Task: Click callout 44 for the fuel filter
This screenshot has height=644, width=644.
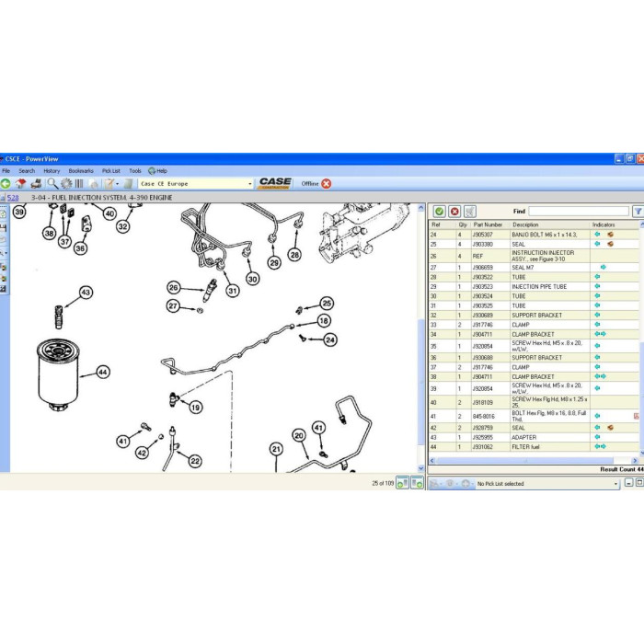Action: 103,372
